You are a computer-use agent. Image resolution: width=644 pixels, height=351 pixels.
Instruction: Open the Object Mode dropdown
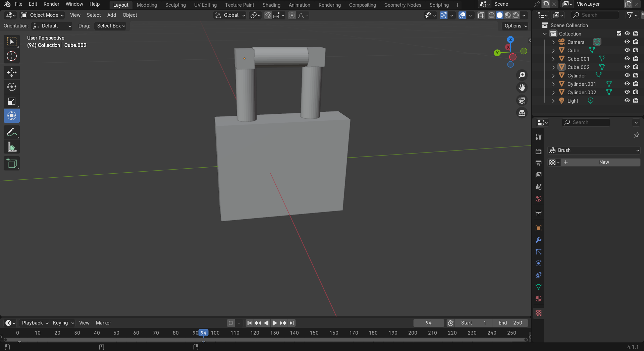coord(43,15)
